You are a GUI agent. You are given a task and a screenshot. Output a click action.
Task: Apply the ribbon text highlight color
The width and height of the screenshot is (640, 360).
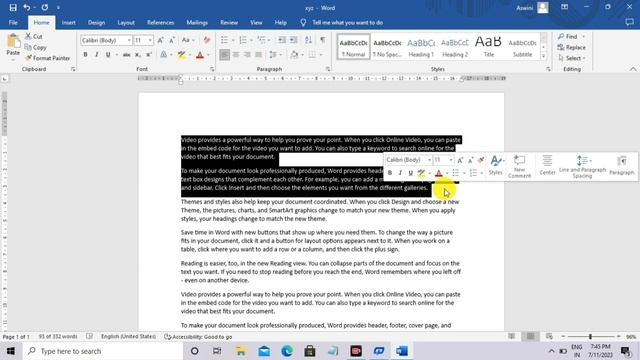coord(181,54)
